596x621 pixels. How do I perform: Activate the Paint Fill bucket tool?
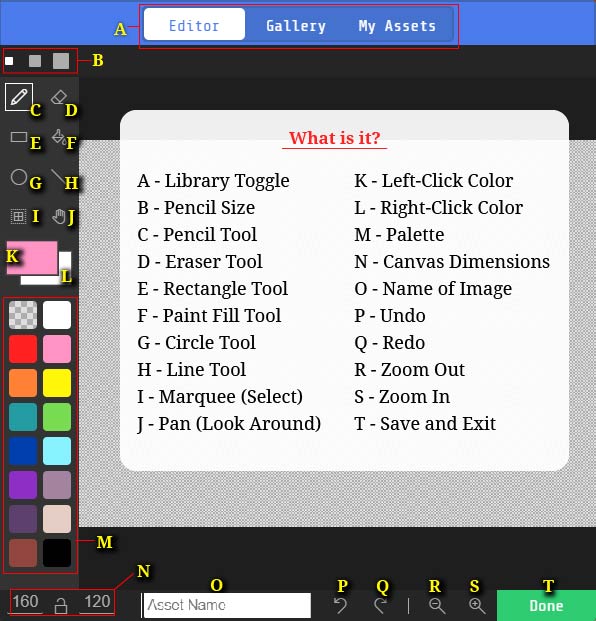[59, 137]
